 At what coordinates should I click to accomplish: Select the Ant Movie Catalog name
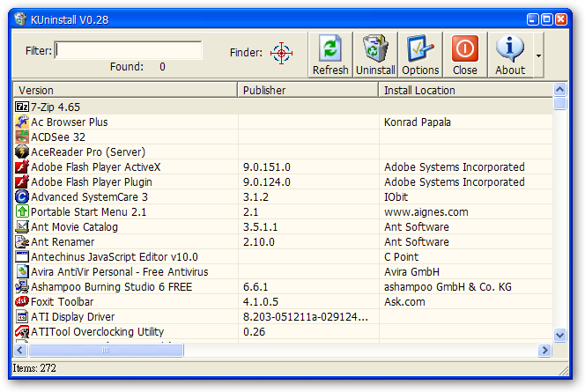74,226
